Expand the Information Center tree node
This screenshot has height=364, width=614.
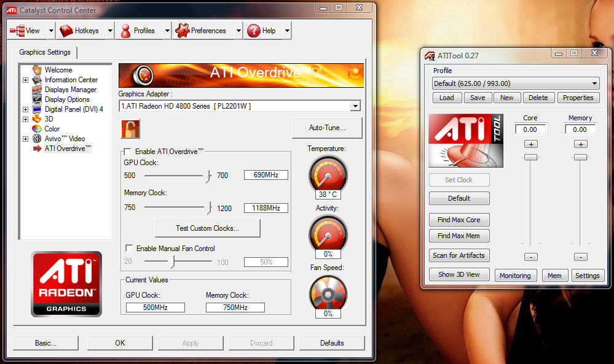(25, 80)
